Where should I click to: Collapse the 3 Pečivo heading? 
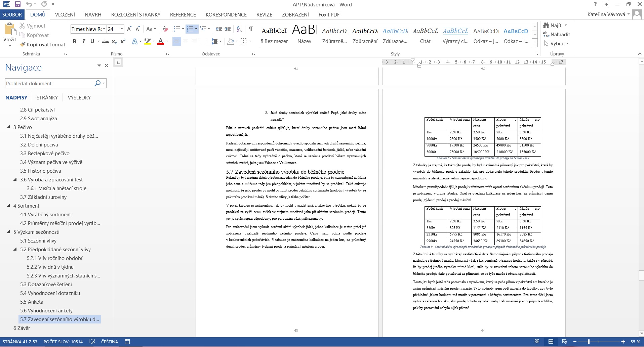click(x=8, y=127)
